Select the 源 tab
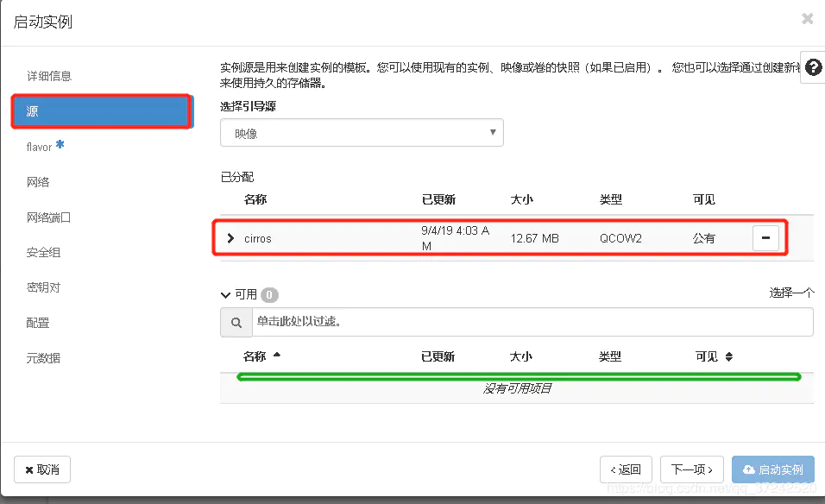 pos(102,111)
